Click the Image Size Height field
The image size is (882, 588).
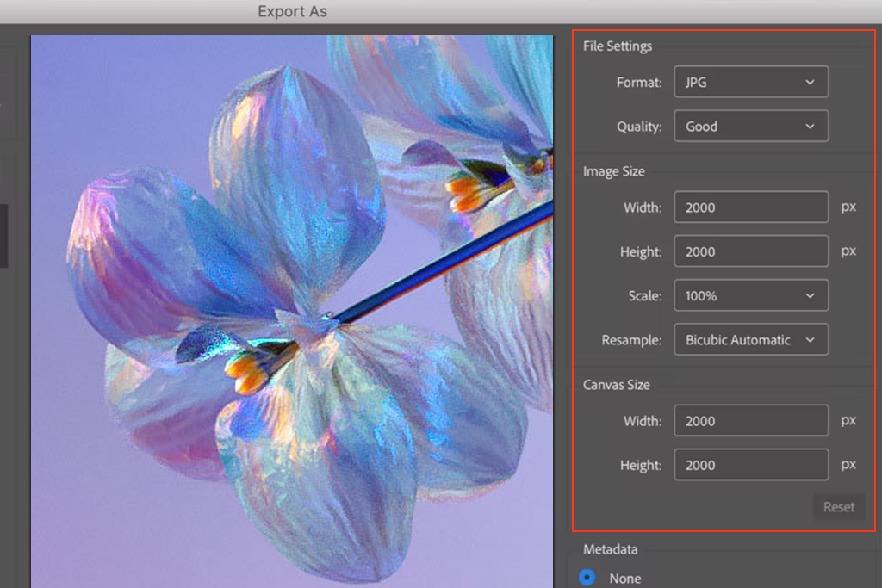pyautogui.click(x=750, y=251)
